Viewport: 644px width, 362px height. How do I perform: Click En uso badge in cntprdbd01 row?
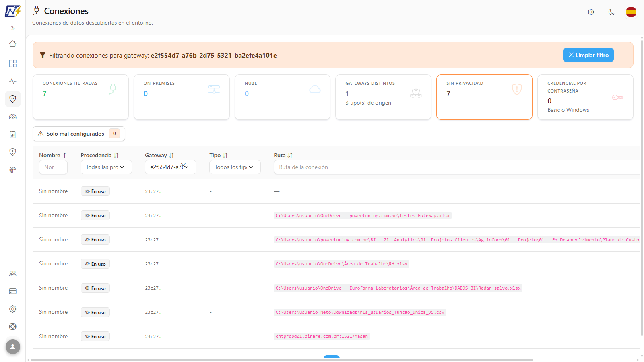click(x=95, y=336)
